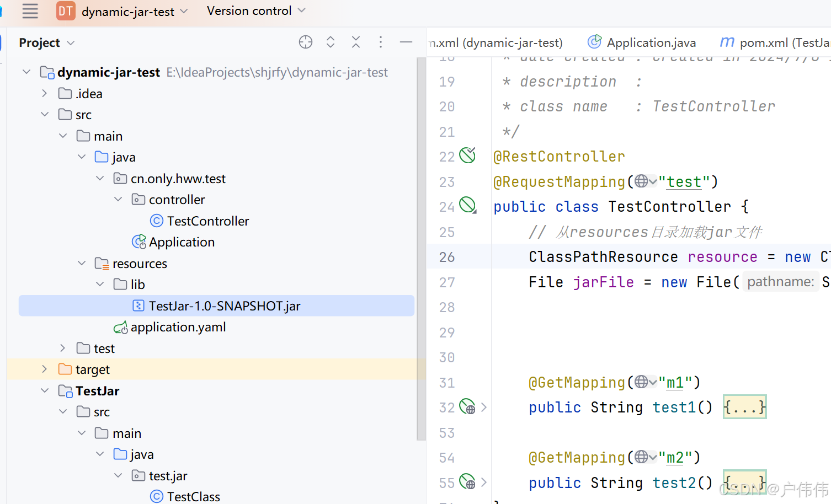
Task: Open Project view selector dropdown
Action: [47, 43]
